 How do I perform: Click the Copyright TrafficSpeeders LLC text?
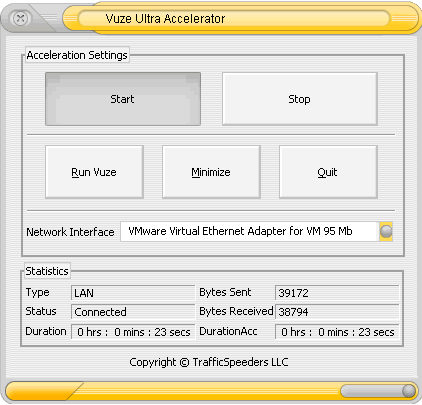pyautogui.click(x=209, y=362)
